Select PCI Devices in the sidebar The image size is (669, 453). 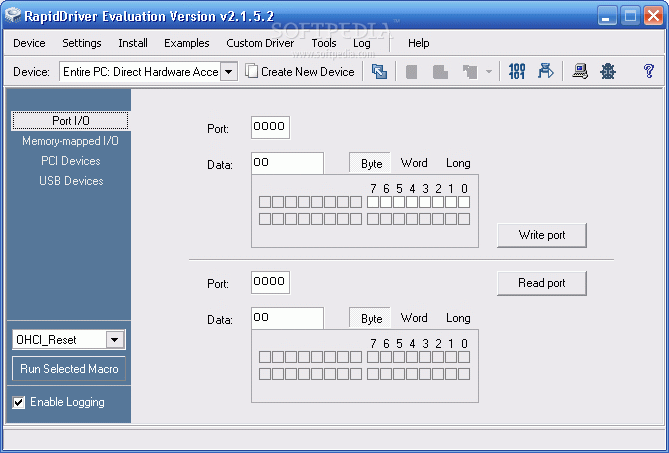pyautogui.click(x=70, y=161)
